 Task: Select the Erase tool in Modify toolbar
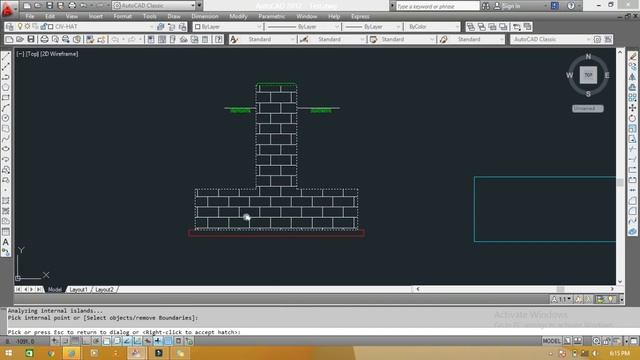[633, 56]
